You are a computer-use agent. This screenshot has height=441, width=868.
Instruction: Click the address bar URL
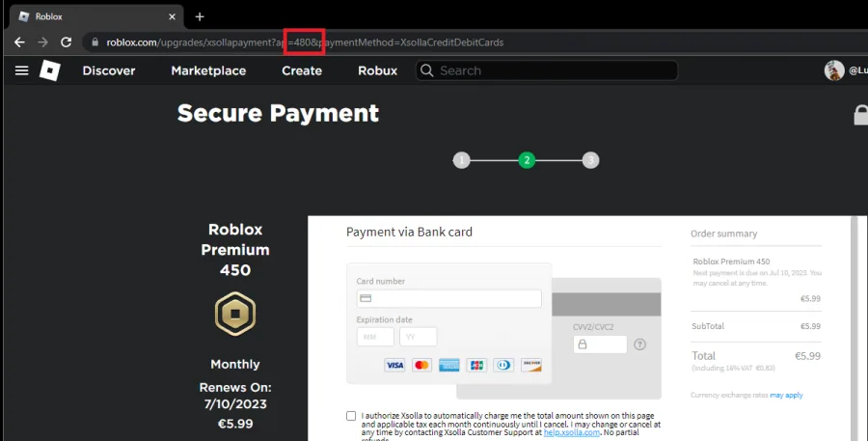click(x=305, y=42)
